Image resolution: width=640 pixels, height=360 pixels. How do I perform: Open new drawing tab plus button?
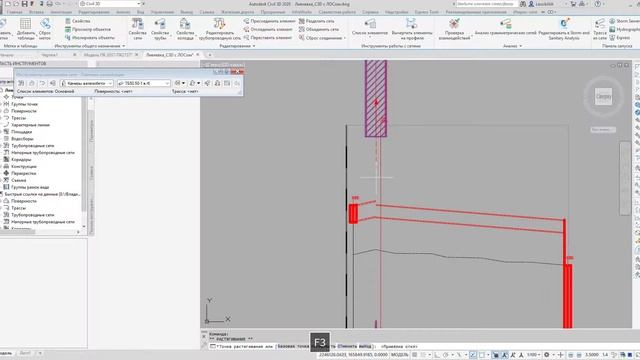coord(210,55)
